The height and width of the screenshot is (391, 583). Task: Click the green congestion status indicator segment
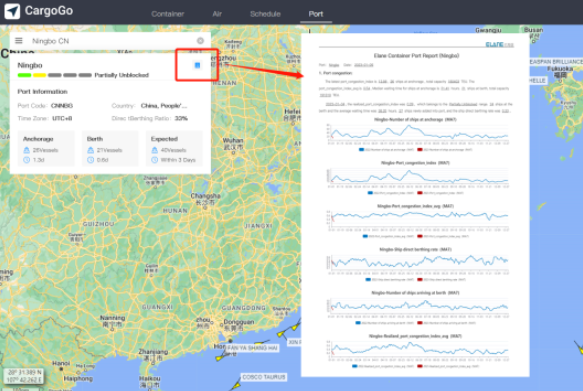click(x=25, y=75)
